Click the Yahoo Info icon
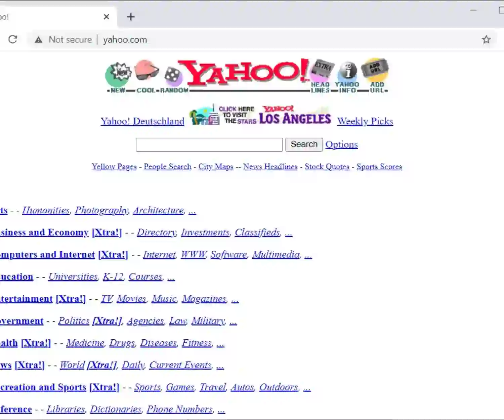504x420 pixels. [348, 71]
